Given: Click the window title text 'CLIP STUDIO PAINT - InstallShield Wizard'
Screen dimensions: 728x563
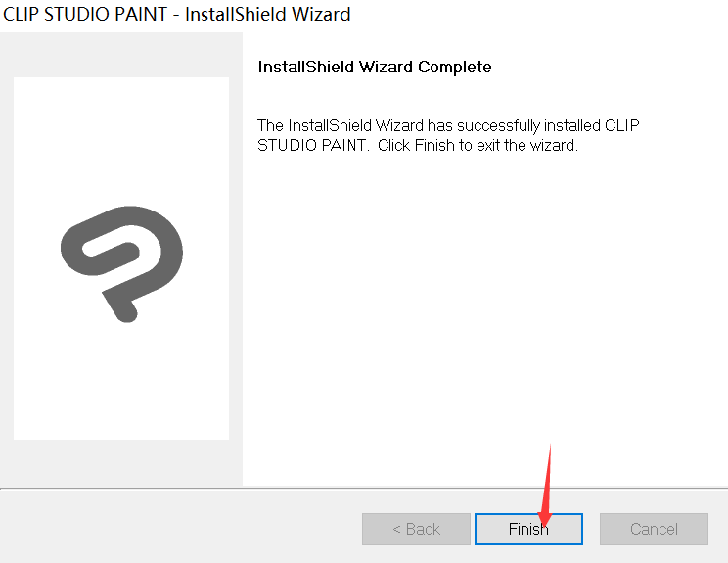Looking at the screenshot, I should (176, 15).
